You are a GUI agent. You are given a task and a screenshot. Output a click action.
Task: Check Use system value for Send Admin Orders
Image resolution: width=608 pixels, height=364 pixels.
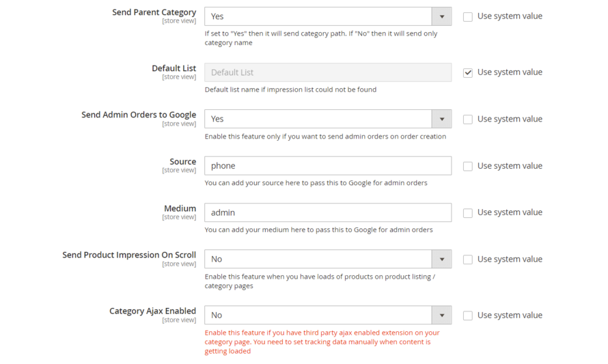coord(468,120)
